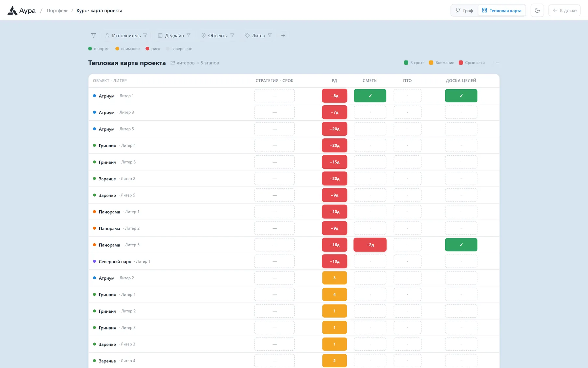
Task: Toggle the 'в норме' status filter
Action: [99, 49]
